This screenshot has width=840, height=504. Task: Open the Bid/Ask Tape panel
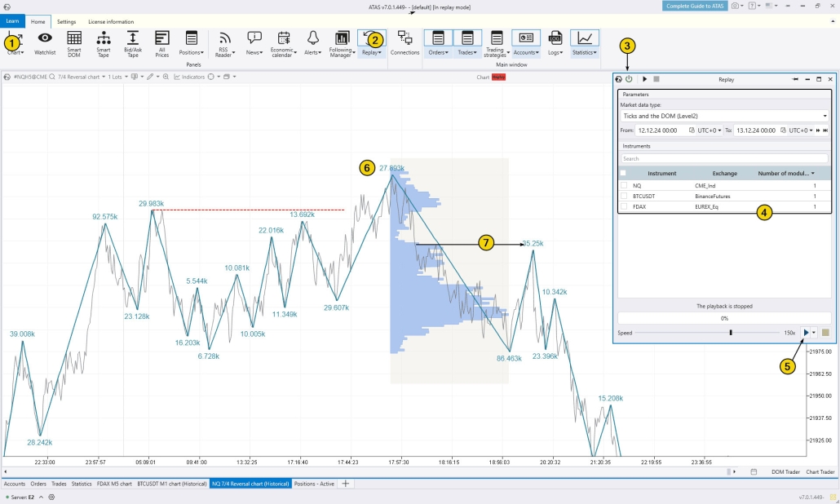(133, 42)
